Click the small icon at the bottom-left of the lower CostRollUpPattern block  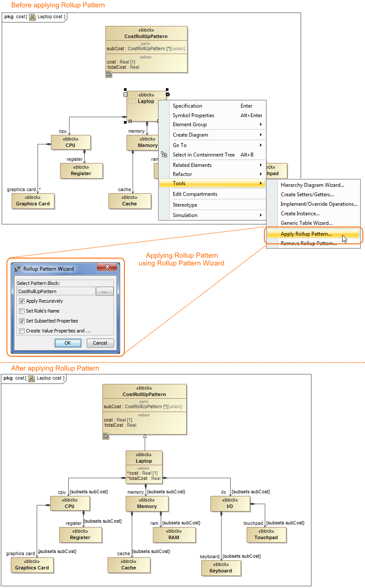coord(106,437)
